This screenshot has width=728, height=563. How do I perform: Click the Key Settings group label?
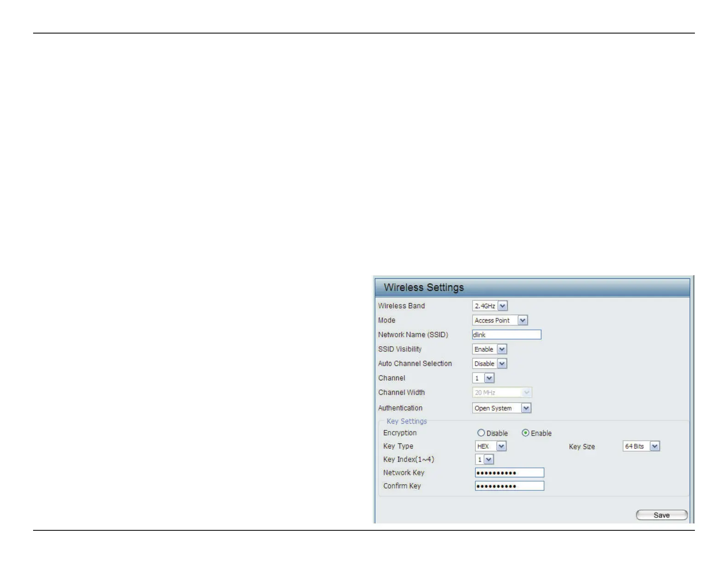tap(407, 421)
